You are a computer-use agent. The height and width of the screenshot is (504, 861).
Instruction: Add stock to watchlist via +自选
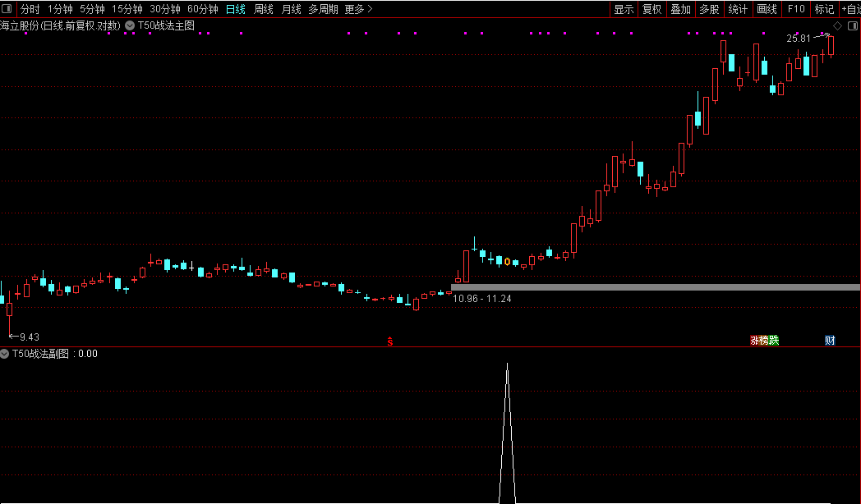(x=850, y=9)
